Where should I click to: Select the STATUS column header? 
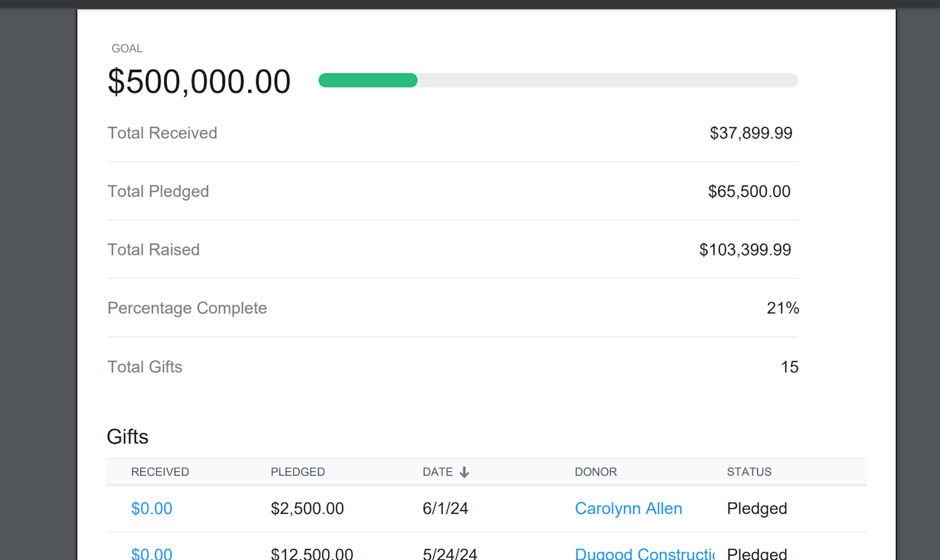749,472
